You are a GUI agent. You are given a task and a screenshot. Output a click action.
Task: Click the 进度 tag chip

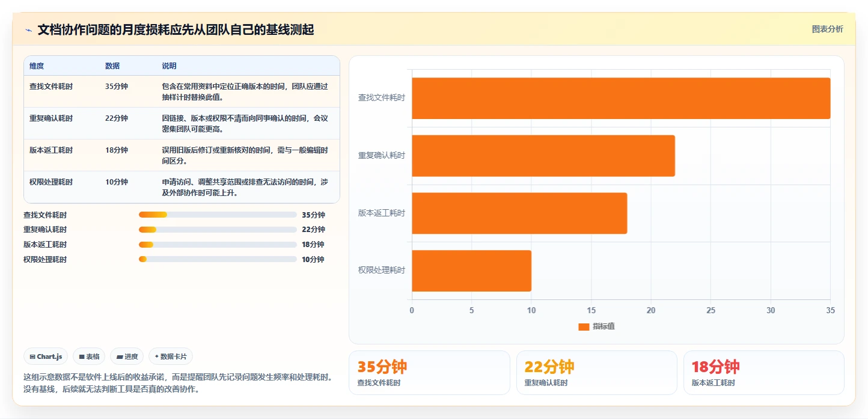127,356
